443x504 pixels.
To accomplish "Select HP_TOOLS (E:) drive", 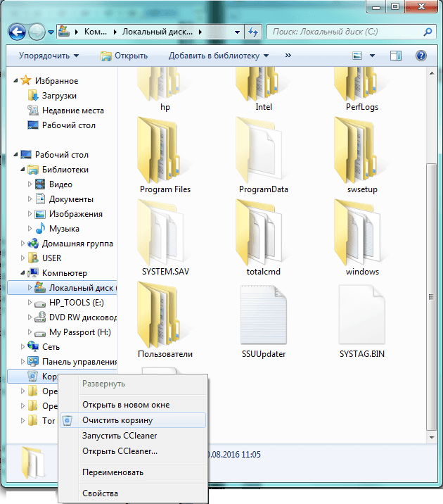I will tap(77, 303).
